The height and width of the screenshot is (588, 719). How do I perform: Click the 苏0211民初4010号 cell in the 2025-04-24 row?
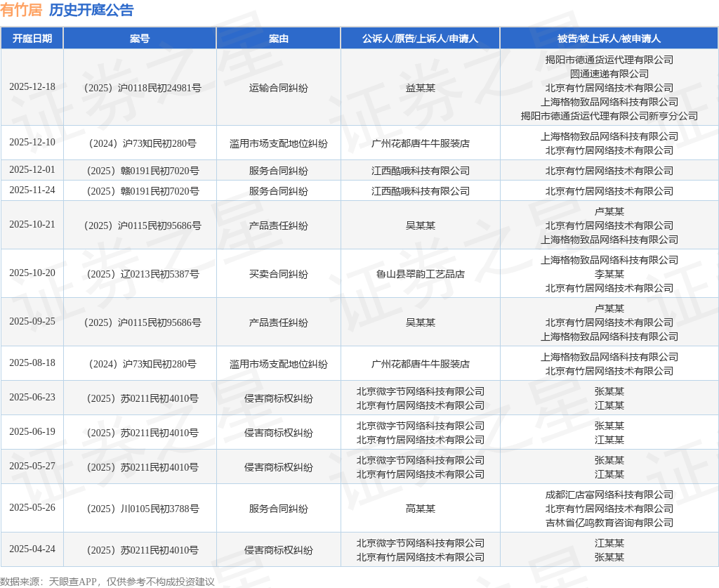(x=141, y=550)
